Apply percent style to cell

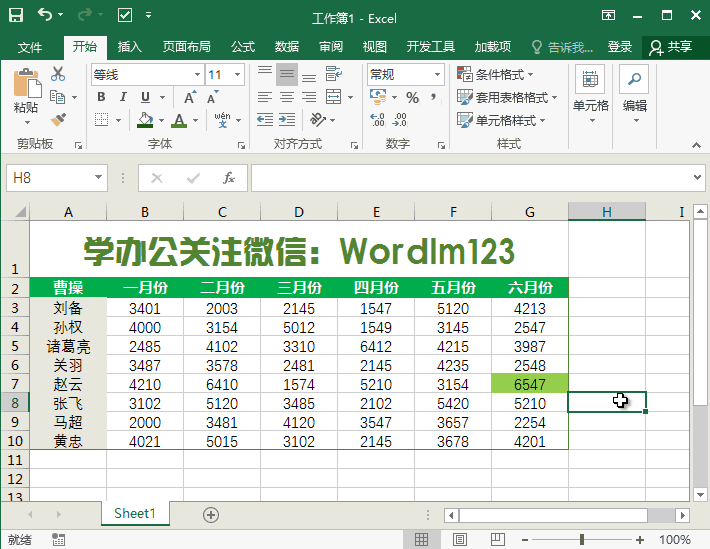click(399, 97)
